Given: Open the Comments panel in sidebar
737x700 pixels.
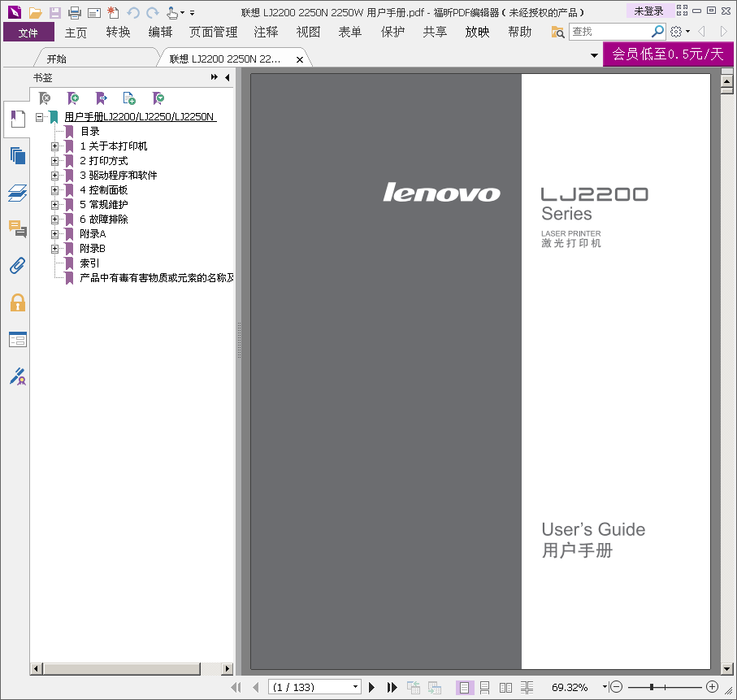Looking at the screenshot, I should coord(18,229).
